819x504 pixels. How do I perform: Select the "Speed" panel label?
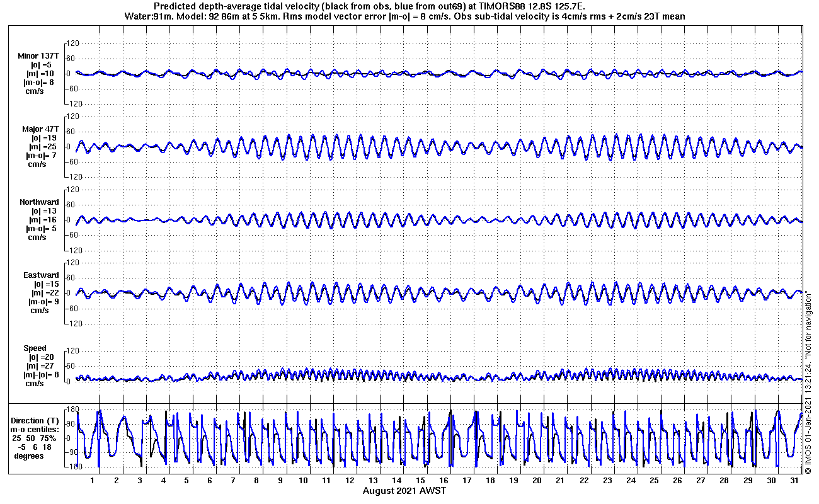(x=35, y=348)
